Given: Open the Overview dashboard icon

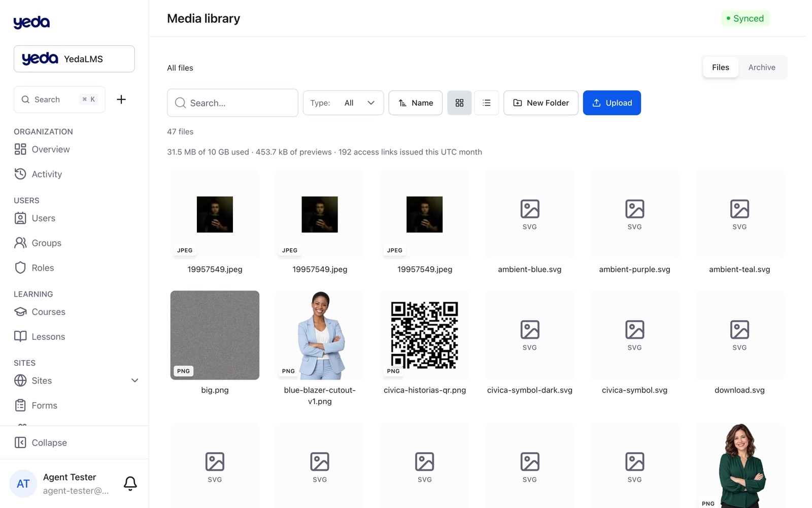Looking at the screenshot, I should pyautogui.click(x=20, y=149).
